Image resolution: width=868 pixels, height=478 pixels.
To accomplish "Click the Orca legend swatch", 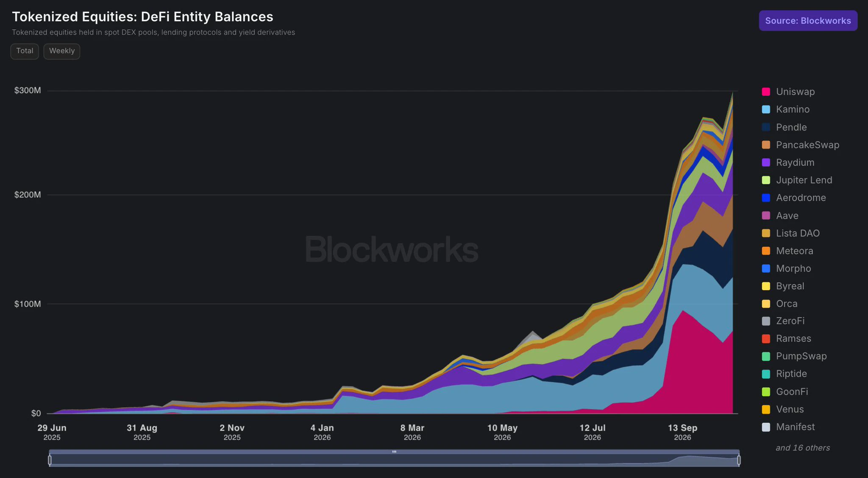I will coord(766,304).
